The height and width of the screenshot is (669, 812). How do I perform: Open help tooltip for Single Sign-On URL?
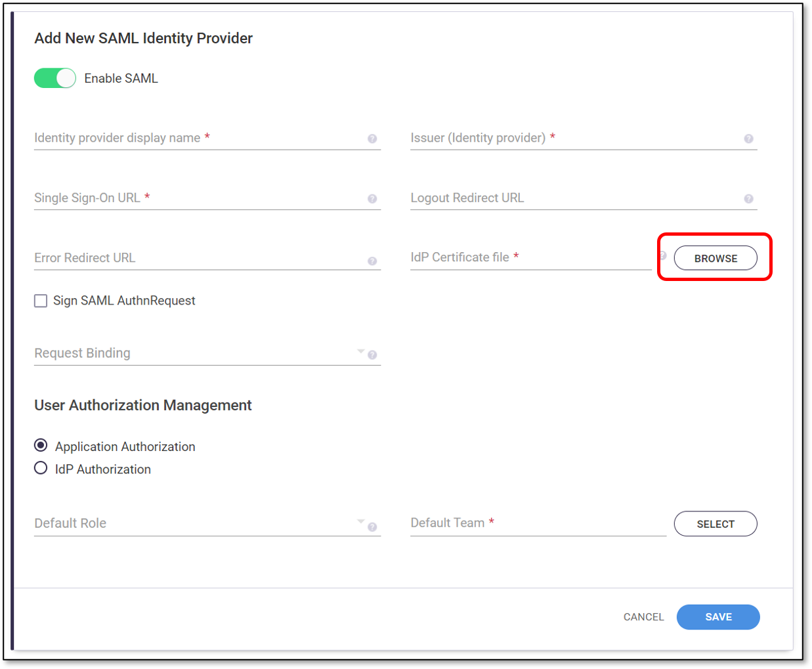(x=372, y=199)
